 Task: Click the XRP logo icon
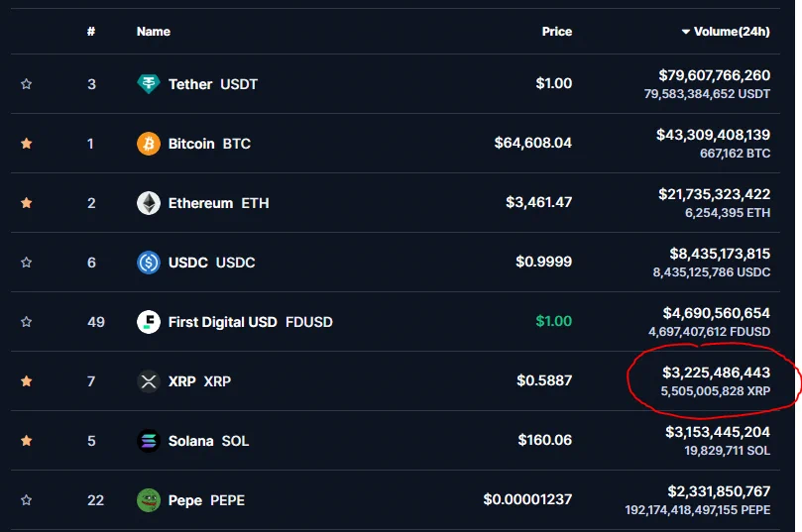click(x=149, y=381)
